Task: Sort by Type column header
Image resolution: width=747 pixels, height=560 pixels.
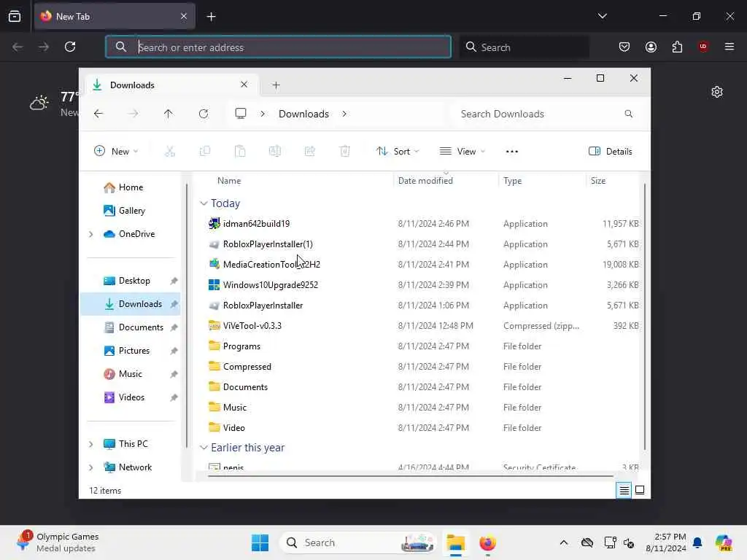Action: (513, 181)
